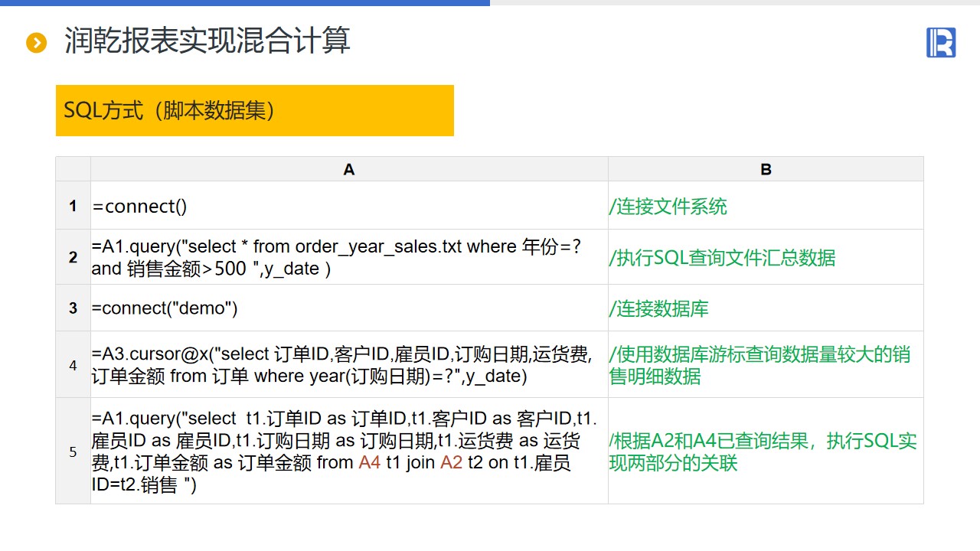Click cell with the t1 join t2 query
The width and height of the screenshot is (980, 551).
pyautogui.click(x=349, y=452)
